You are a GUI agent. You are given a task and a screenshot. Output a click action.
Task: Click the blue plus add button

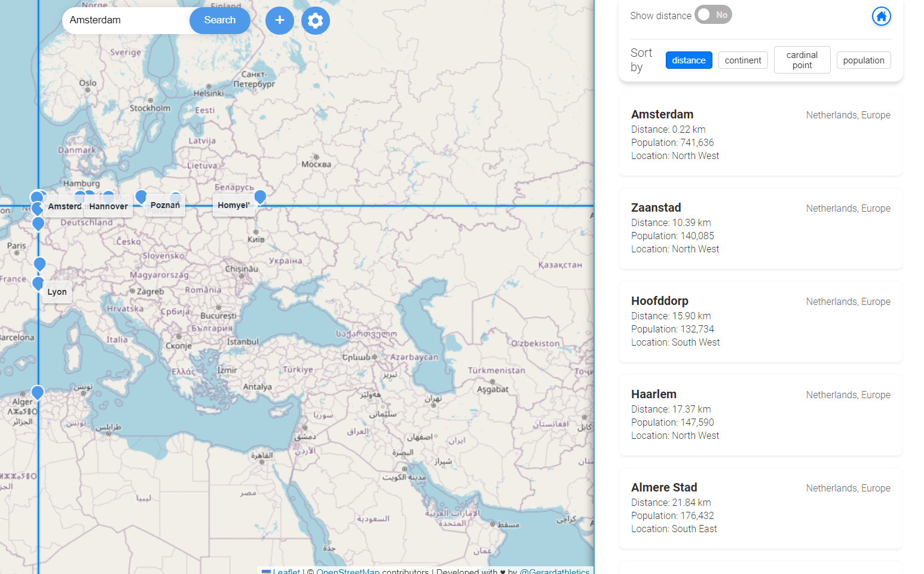pos(279,20)
